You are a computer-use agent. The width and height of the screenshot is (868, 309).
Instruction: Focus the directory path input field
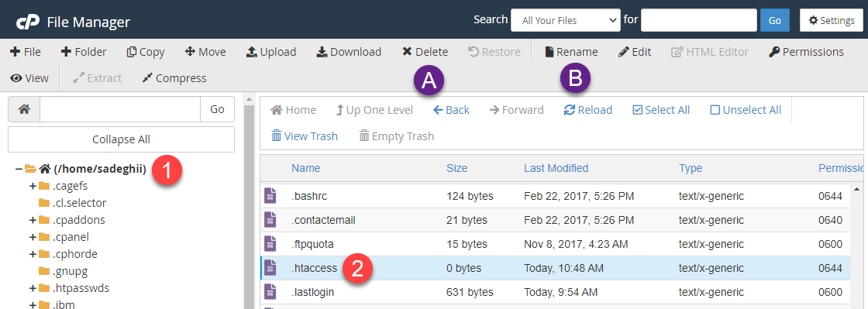pyautogui.click(x=120, y=109)
